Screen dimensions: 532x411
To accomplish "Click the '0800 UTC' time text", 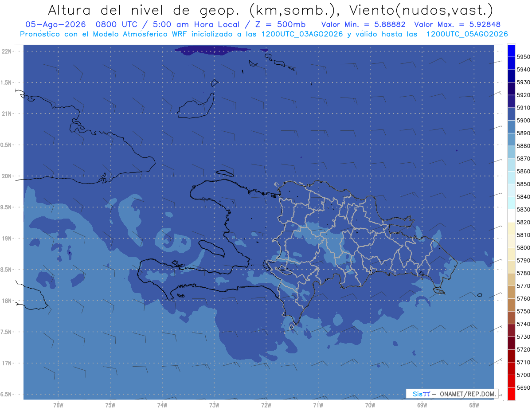I will click(x=117, y=24).
